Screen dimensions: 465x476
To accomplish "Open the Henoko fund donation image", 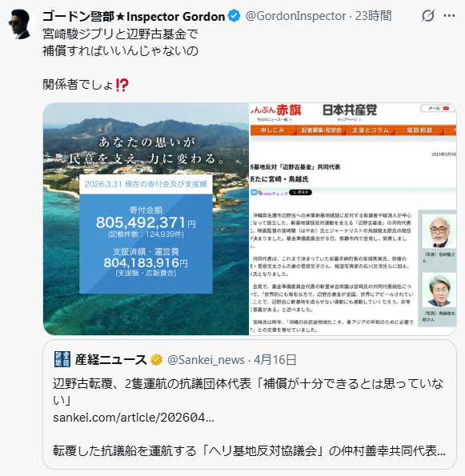I will pyautogui.click(x=146, y=219).
